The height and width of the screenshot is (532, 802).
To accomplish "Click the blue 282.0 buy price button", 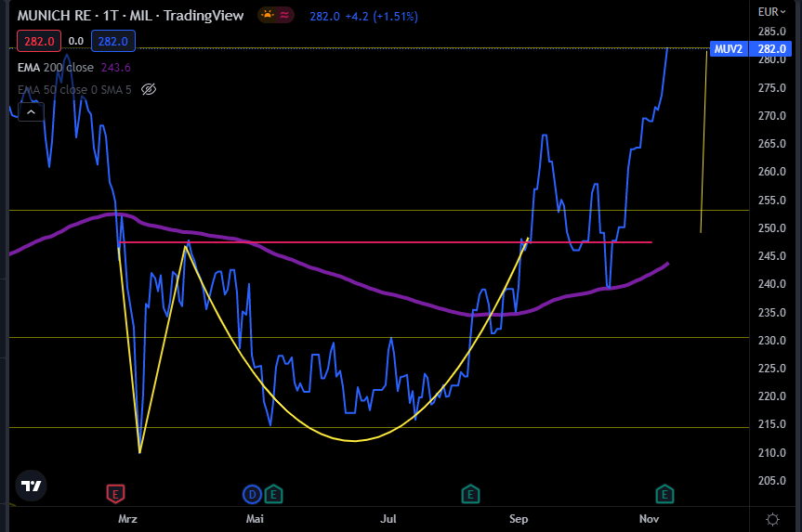I will coord(113,42).
